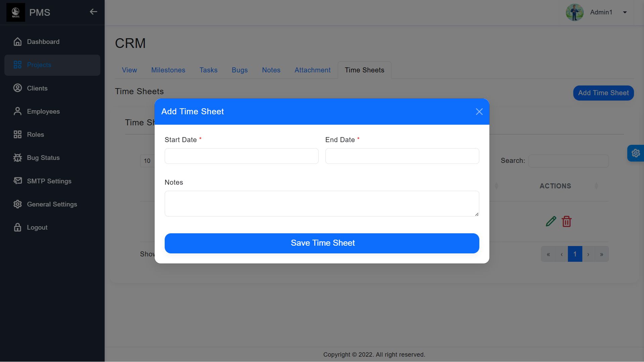This screenshot has width=644, height=362.
Task: Click the Clients person icon in sidebar
Action: point(17,88)
